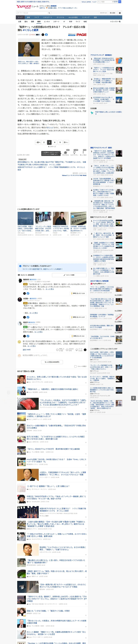Toggle 参考になった 7159 on first comment

(x=78, y=293)
